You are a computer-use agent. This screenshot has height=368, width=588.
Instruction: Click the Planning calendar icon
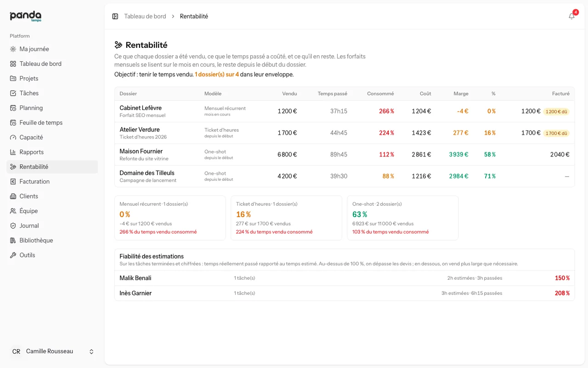click(x=13, y=108)
